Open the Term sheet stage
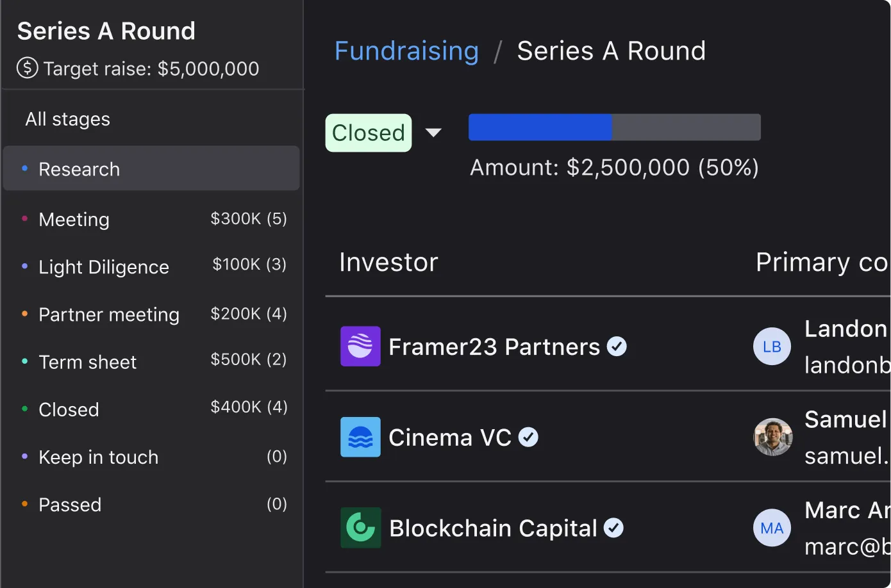The width and height of the screenshot is (891, 588). click(88, 362)
